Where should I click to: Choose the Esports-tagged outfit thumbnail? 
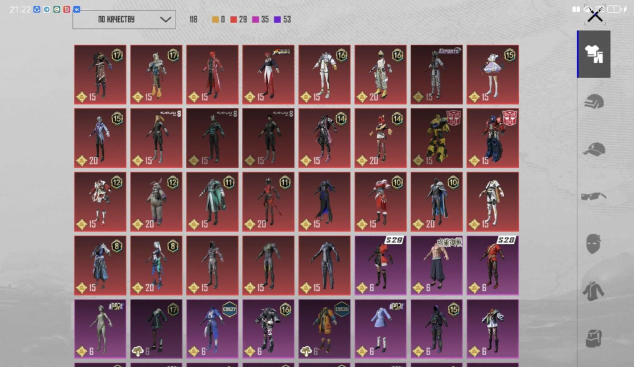437,75
